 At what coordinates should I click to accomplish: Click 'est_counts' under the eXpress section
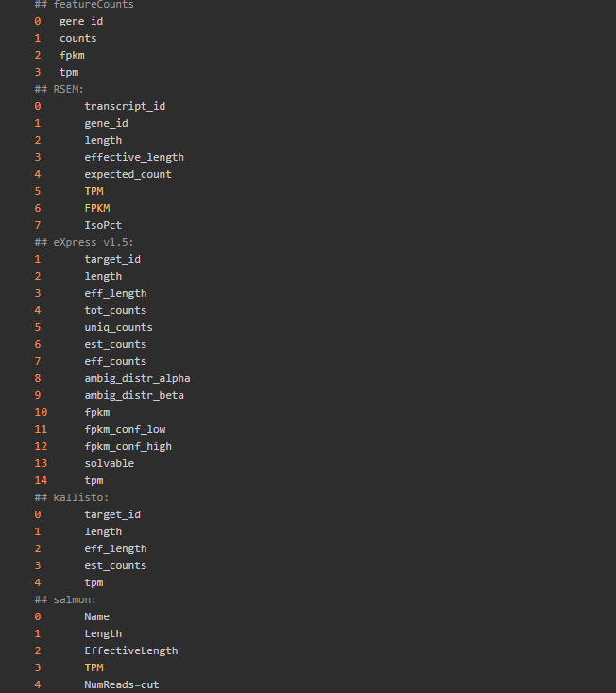pos(115,345)
